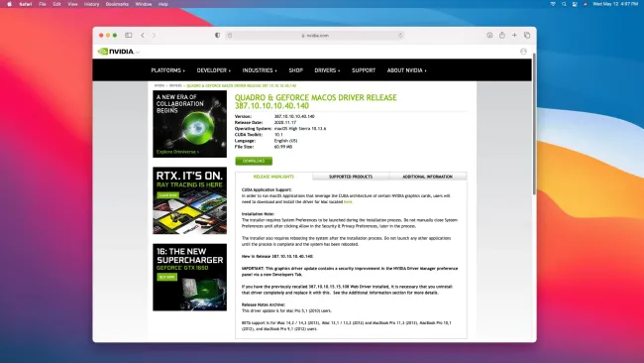The height and width of the screenshot is (363, 644).
Task: Click the user account icon
Action: [523, 52]
